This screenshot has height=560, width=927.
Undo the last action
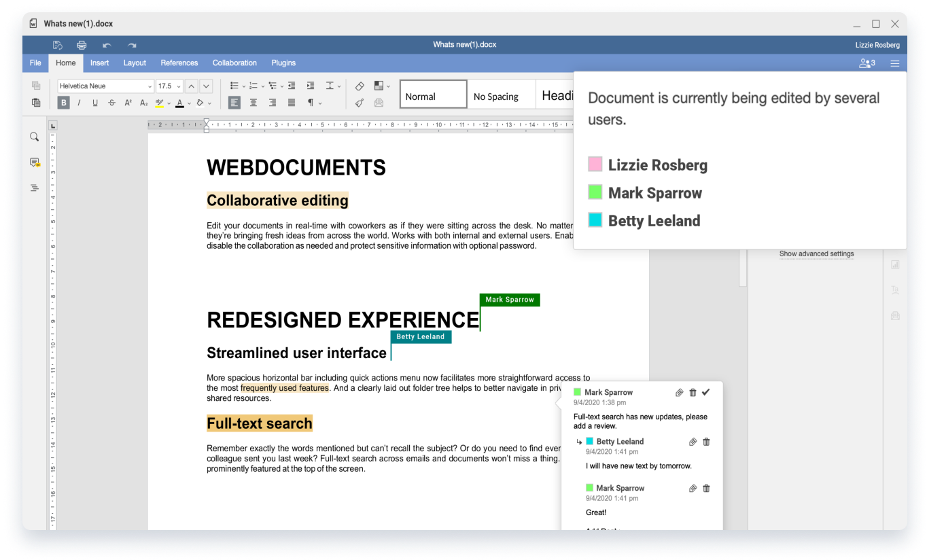107,45
